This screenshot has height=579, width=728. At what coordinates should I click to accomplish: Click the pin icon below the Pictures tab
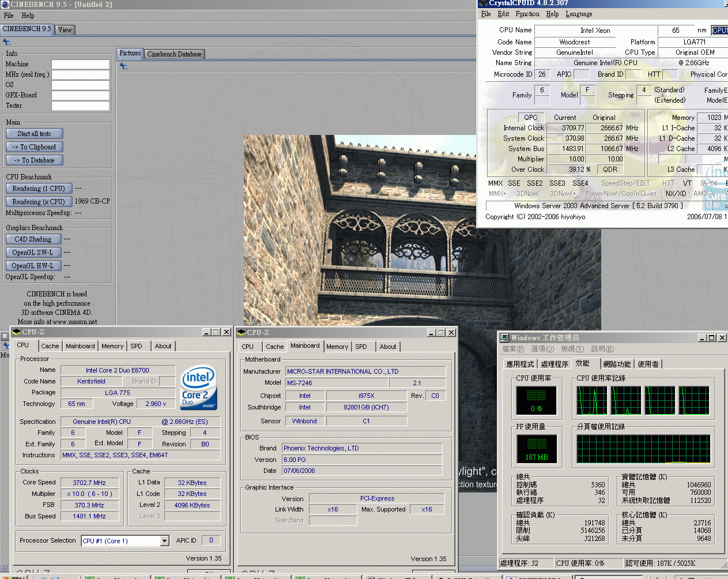click(123, 66)
